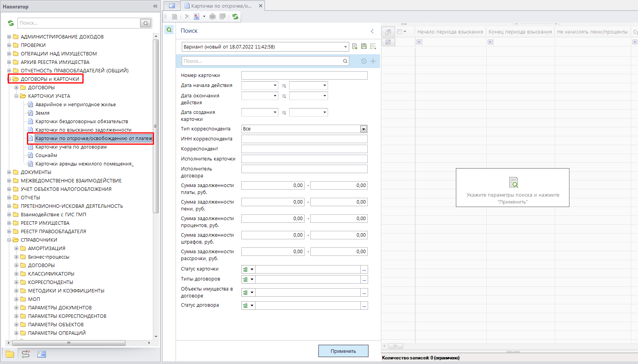Viewport: 638px width, 364px height.
Task: Create a new search variant icon
Action: point(355,47)
